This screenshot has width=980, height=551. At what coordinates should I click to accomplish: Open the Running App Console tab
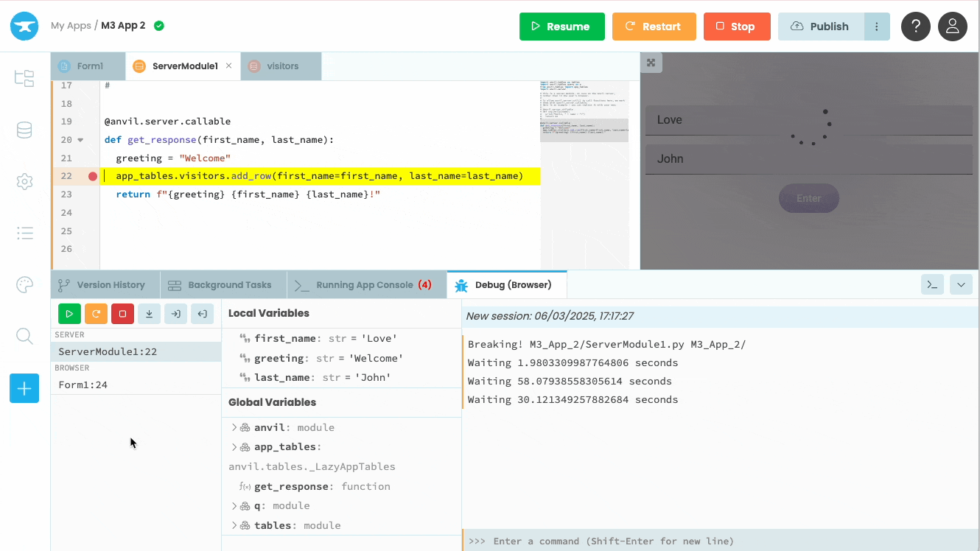point(366,285)
